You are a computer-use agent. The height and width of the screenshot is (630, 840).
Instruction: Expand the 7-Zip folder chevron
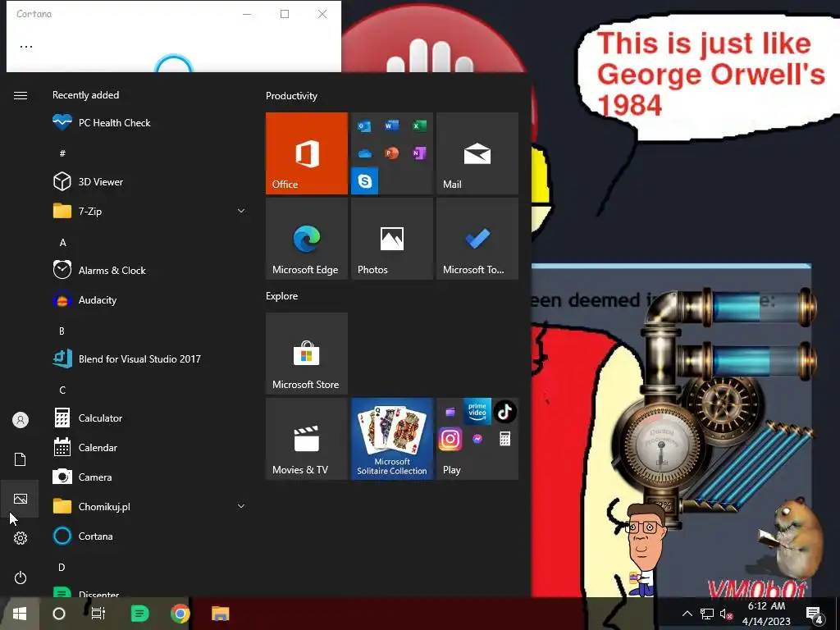241,211
